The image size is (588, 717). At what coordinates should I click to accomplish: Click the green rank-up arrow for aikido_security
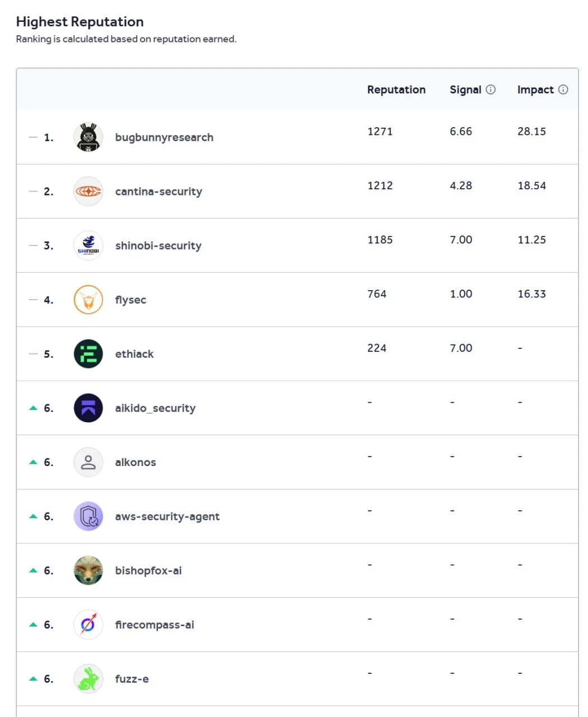(33, 408)
